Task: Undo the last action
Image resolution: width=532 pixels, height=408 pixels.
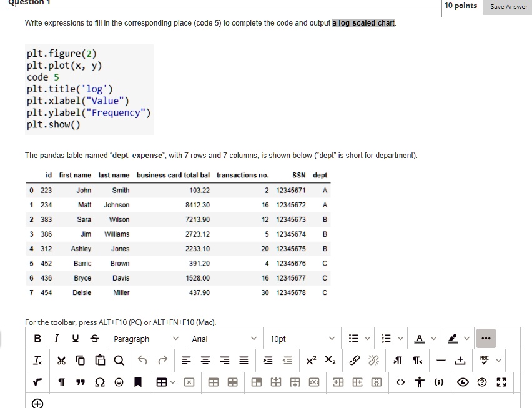Action: (143, 360)
